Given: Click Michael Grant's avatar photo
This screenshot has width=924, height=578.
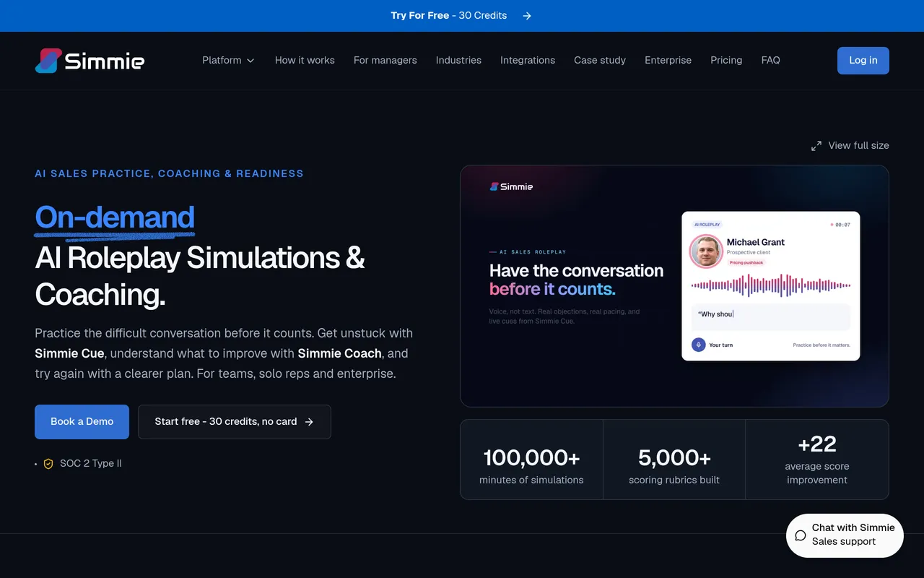Looking at the screenshot, I should pos(706,251).
